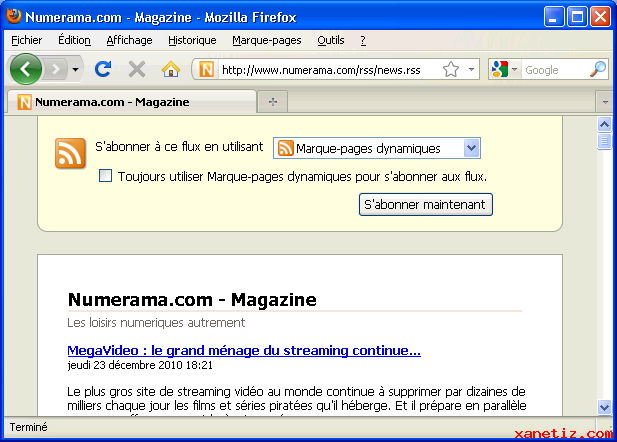Viewport: 617px width, 442px height.
Task: Click the green Back navigation arrow
Action: coord(26,69)
